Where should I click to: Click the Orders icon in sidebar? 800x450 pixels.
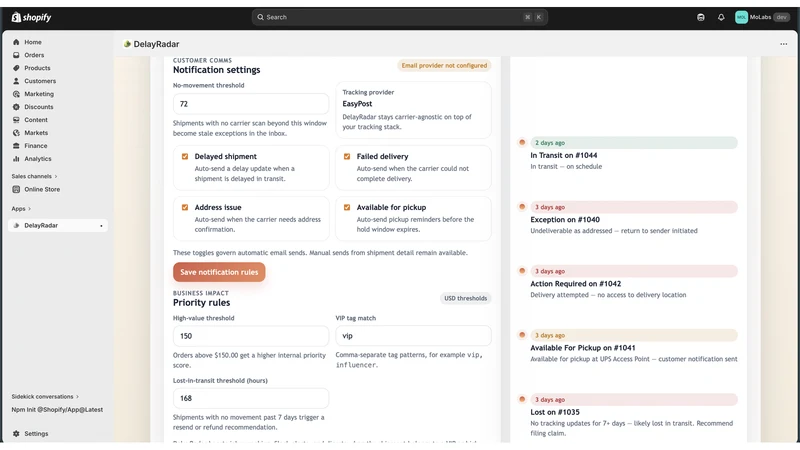pyautogui.click(x=16, y=55)
